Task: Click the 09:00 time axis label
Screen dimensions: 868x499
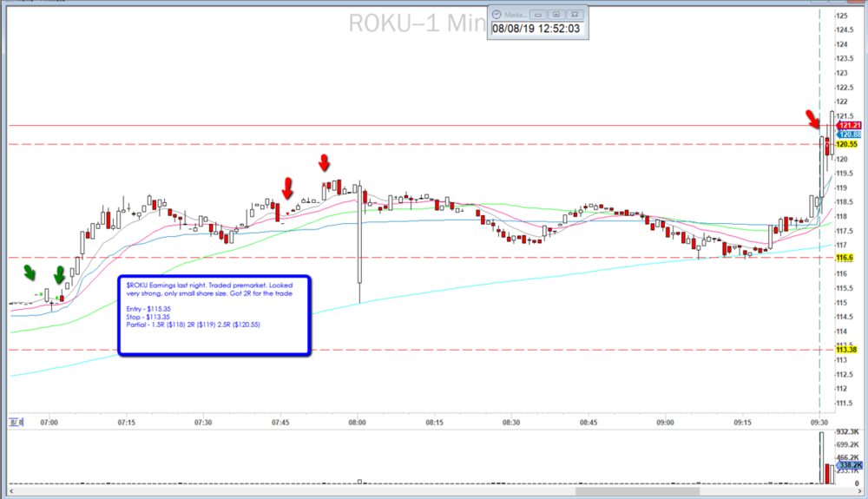Action: [x=666, y=422]
